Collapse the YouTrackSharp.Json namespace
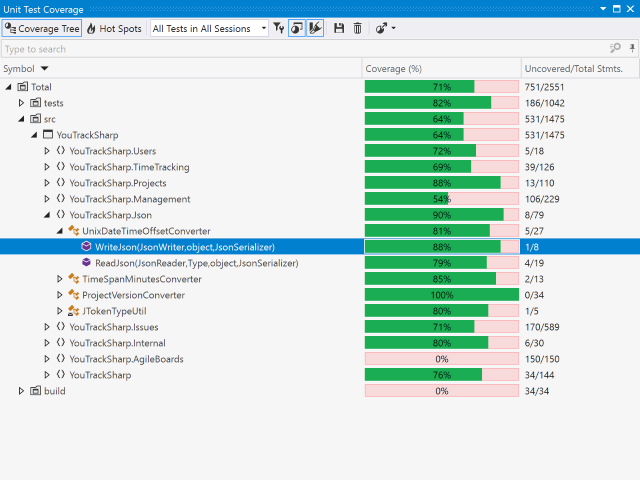 pos(47,215)
